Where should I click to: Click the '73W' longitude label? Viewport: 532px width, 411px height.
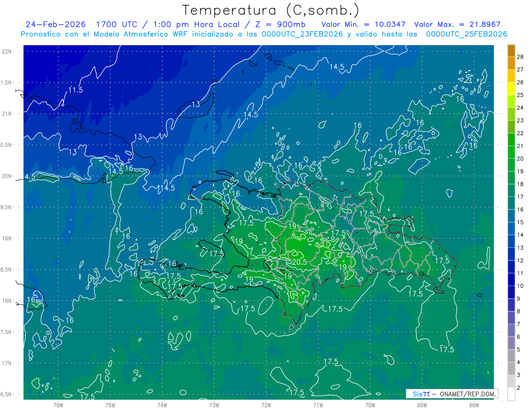coord(214,405)
